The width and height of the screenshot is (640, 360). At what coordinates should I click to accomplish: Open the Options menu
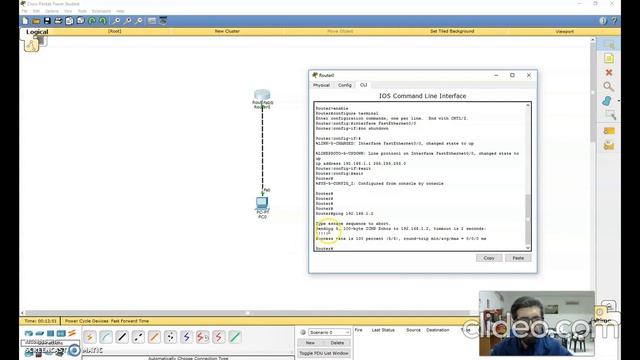click(x=52, y=11)
